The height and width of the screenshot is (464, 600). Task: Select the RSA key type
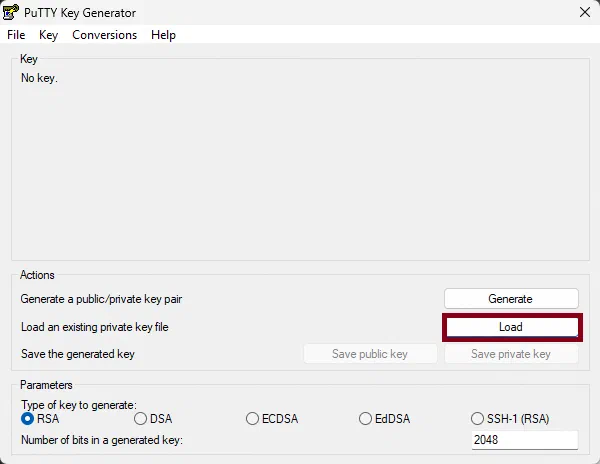[40, 418]
